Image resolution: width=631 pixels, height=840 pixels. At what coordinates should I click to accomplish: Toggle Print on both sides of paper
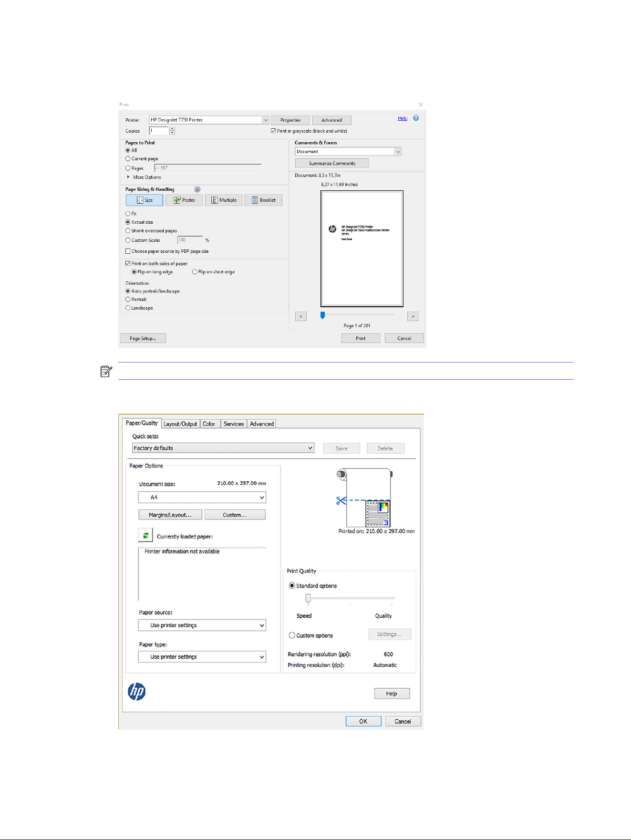[128, 263]
